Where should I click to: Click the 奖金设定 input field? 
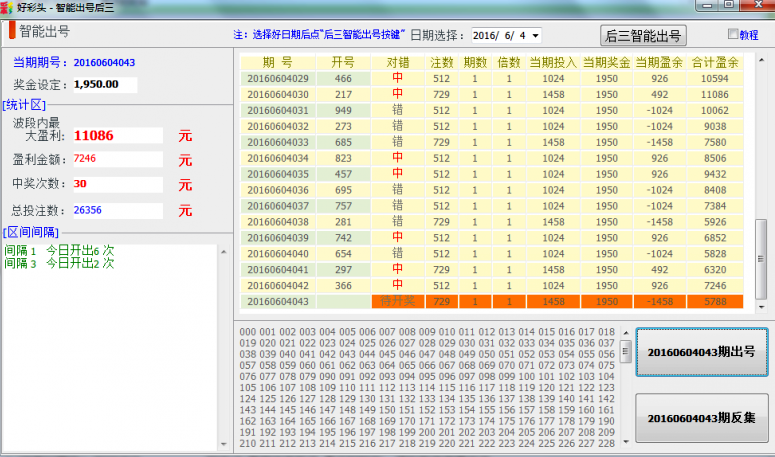point(104,85)
